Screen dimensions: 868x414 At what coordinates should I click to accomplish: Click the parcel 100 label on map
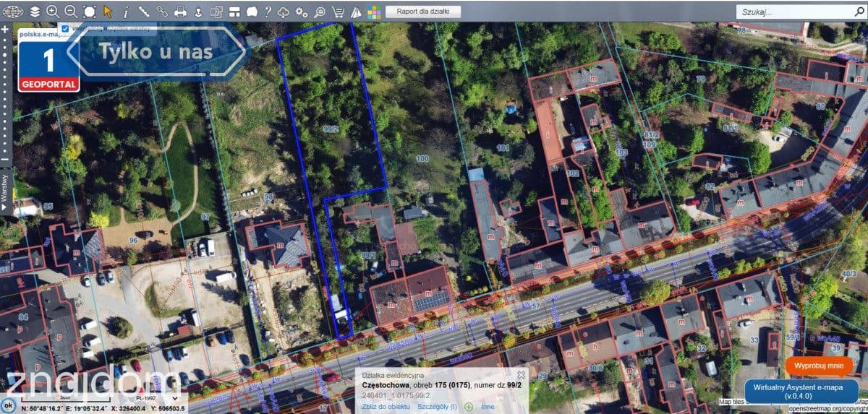click(x=422, y=158)
